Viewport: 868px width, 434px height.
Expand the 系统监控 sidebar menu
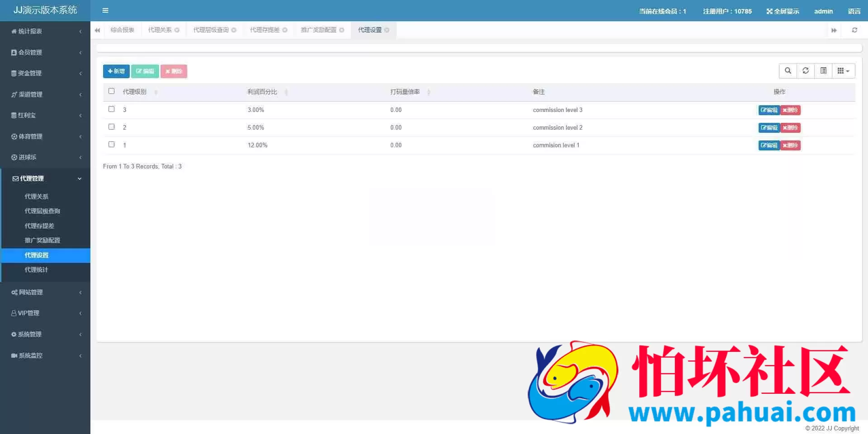point(45,355)
